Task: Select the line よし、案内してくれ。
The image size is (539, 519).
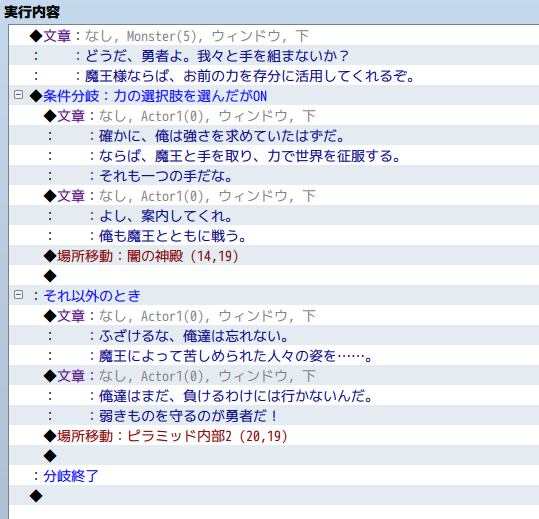Action: coord(274,216)
